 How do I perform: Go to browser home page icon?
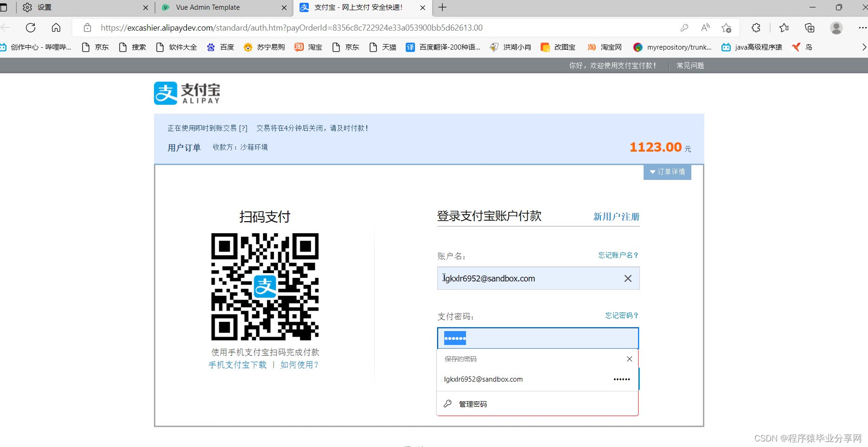(56, 28)
